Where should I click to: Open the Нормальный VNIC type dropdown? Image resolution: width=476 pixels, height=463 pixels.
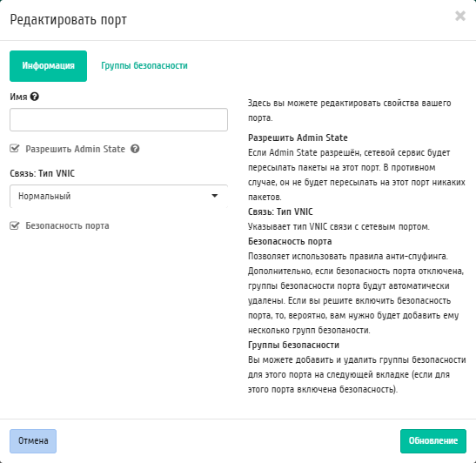pos(118,196)
